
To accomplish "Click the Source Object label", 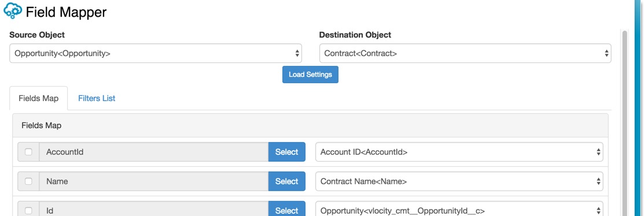I will tap(37, 35).
